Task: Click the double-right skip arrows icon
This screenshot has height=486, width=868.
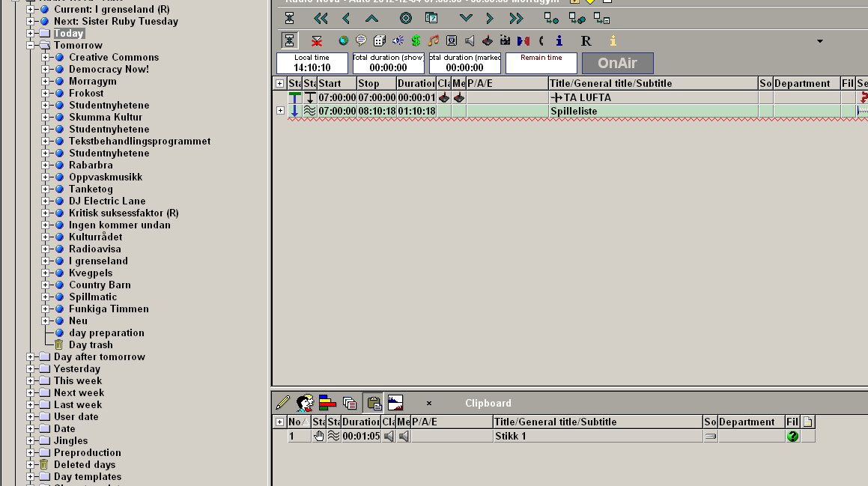Action: coord(516,19)
